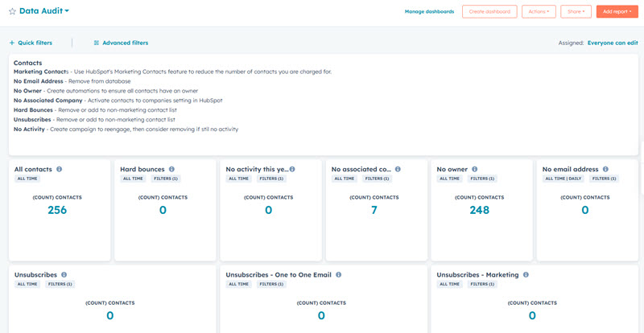Show info for No activity this year report
This screenshot has width=644, height=333.
tap(292, 169)
